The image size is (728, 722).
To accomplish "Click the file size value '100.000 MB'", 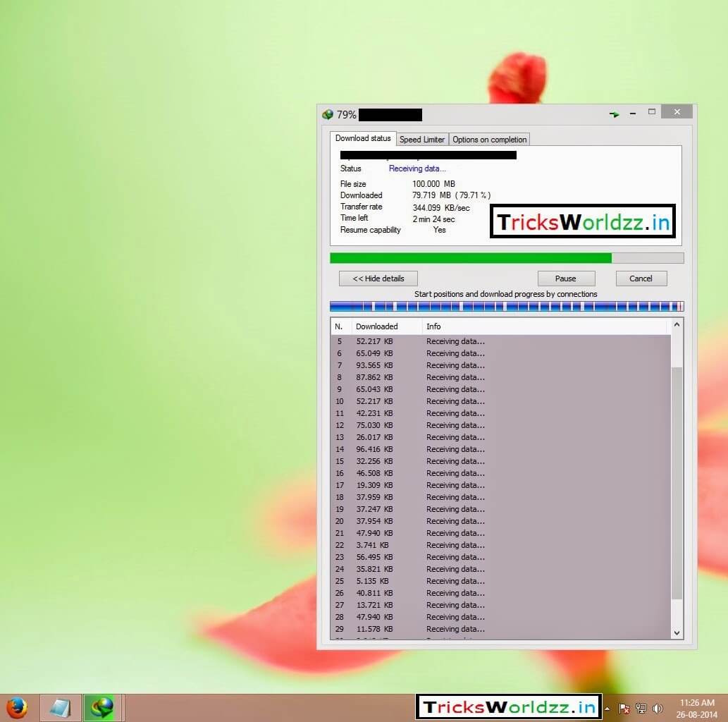I will pos(433,184).
